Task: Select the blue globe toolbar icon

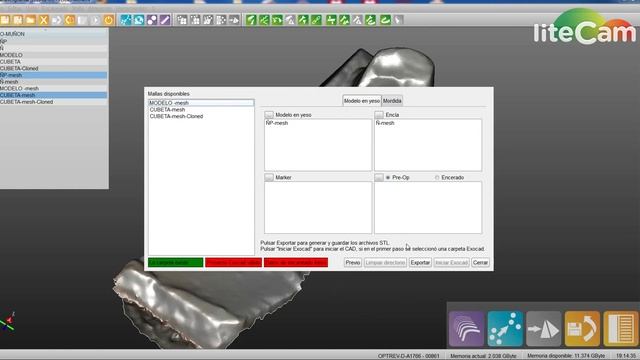Action: tap(139, 20)
